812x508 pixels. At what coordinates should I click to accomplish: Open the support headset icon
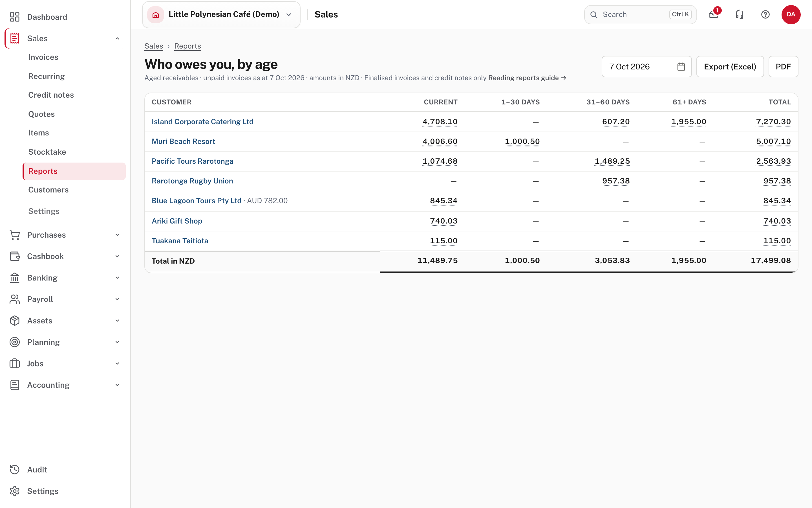coord(740,14)
